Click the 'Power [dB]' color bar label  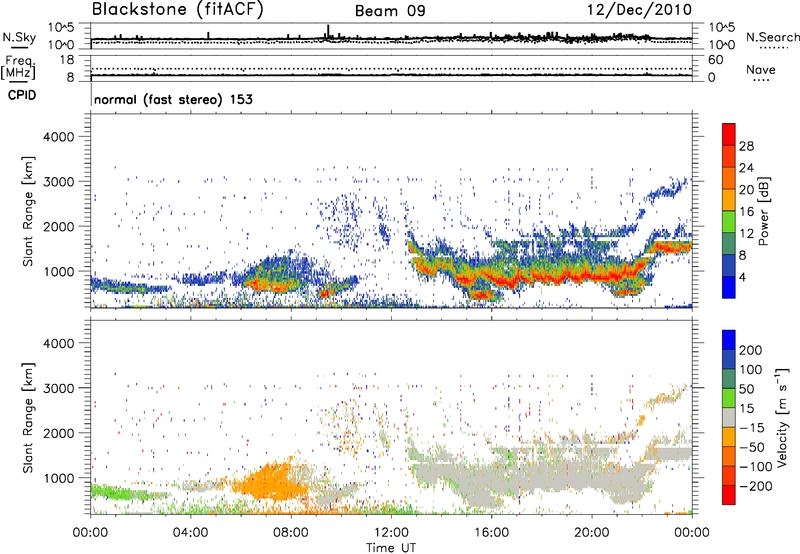(x=763, y=211)
